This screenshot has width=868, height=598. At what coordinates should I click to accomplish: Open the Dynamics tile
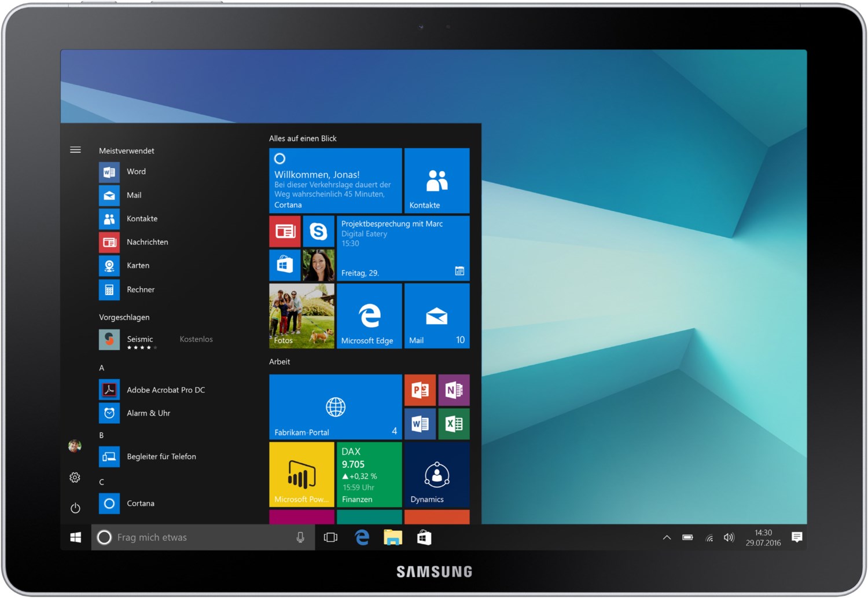(x=437, y=475)
